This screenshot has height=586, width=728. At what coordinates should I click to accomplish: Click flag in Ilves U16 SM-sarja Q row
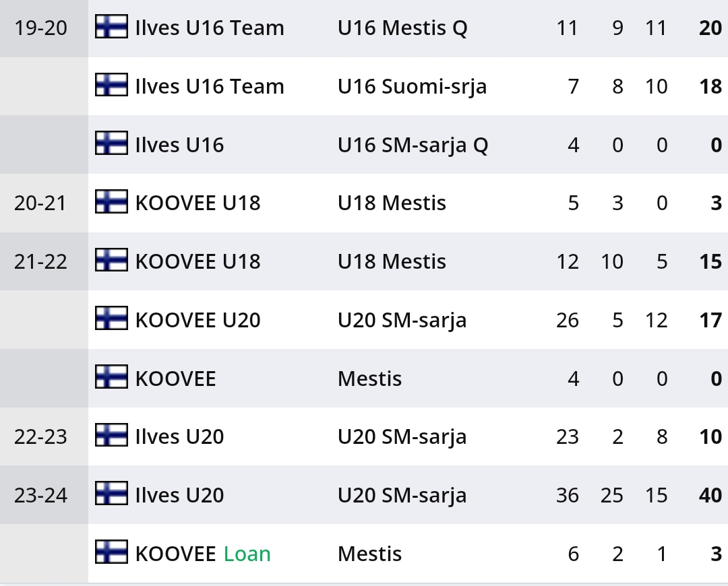point(111,144)
